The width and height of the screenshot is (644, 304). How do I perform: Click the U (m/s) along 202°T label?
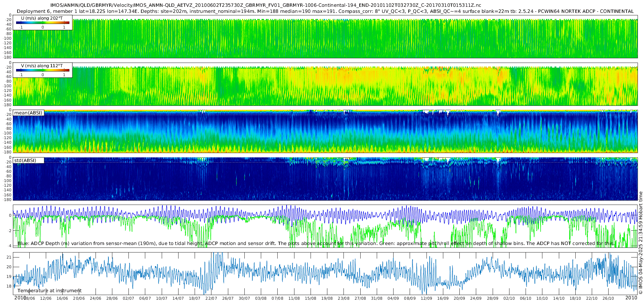point(40,18)
